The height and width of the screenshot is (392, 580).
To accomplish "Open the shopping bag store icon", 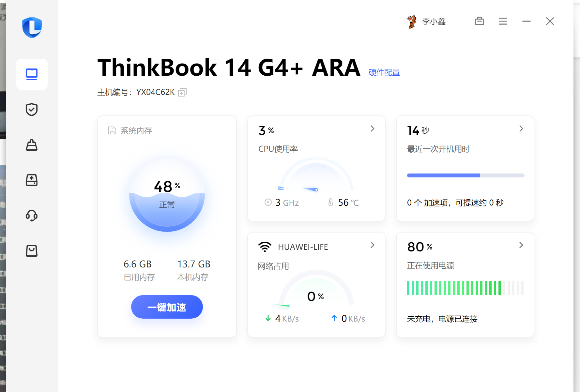I will (32, 251).
